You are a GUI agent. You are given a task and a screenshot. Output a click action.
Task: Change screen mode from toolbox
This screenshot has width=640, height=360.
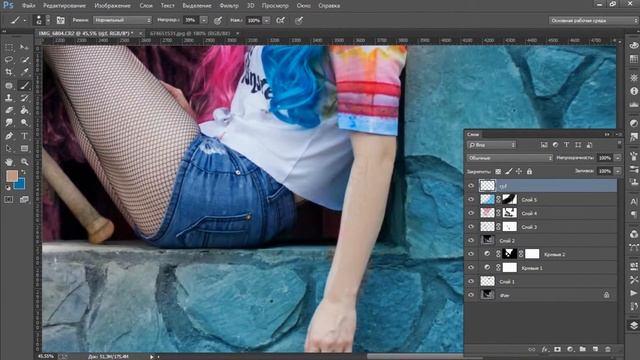click(24, 200)
